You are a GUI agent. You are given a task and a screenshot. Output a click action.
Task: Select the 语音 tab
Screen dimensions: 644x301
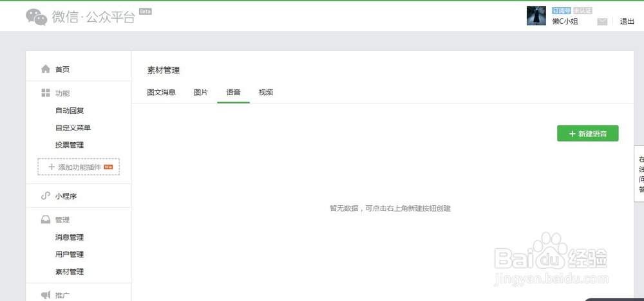pos(233,92)
